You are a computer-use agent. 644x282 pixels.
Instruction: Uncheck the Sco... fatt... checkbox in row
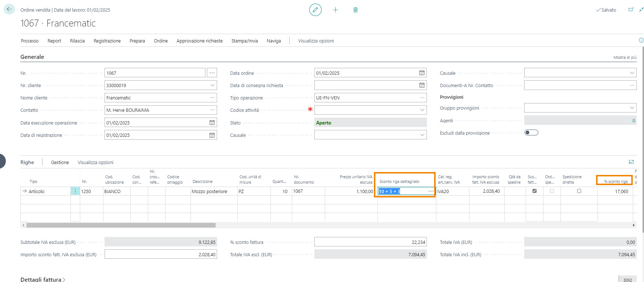click(x=534, y=191)
